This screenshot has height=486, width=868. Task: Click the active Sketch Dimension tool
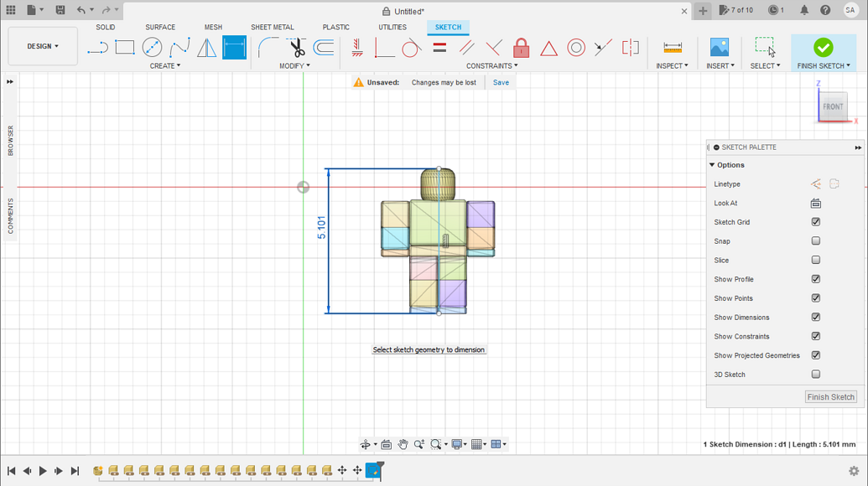tap(234, 48)
